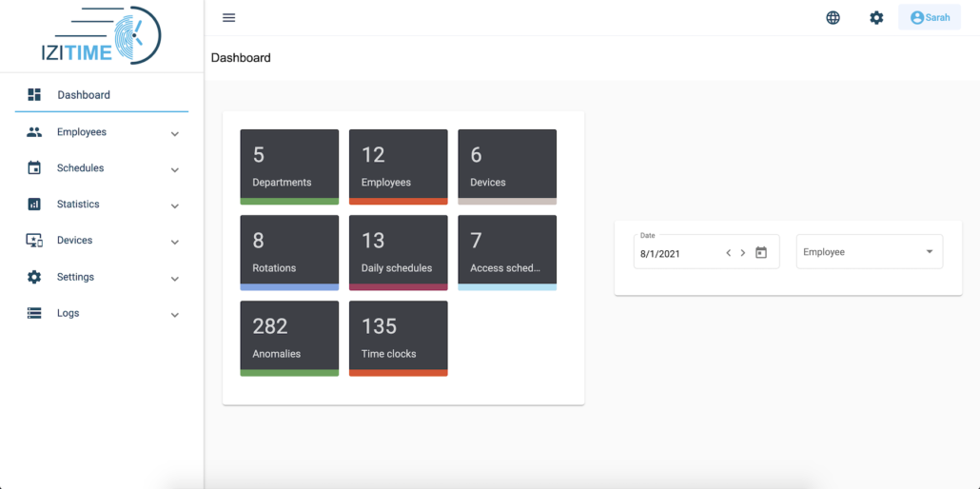
Task: Click the IZITIME logo
Action: coord(101,34)
